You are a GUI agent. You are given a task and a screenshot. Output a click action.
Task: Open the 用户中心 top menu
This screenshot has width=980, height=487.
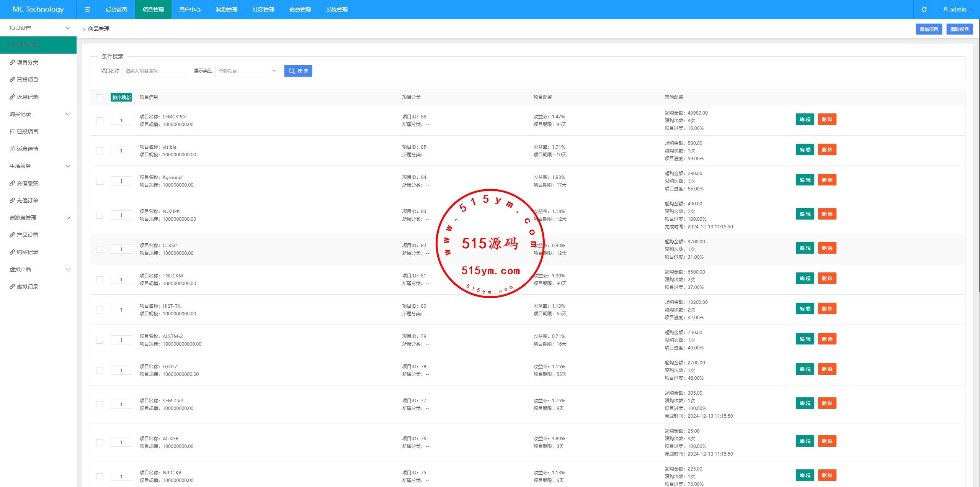189,10
